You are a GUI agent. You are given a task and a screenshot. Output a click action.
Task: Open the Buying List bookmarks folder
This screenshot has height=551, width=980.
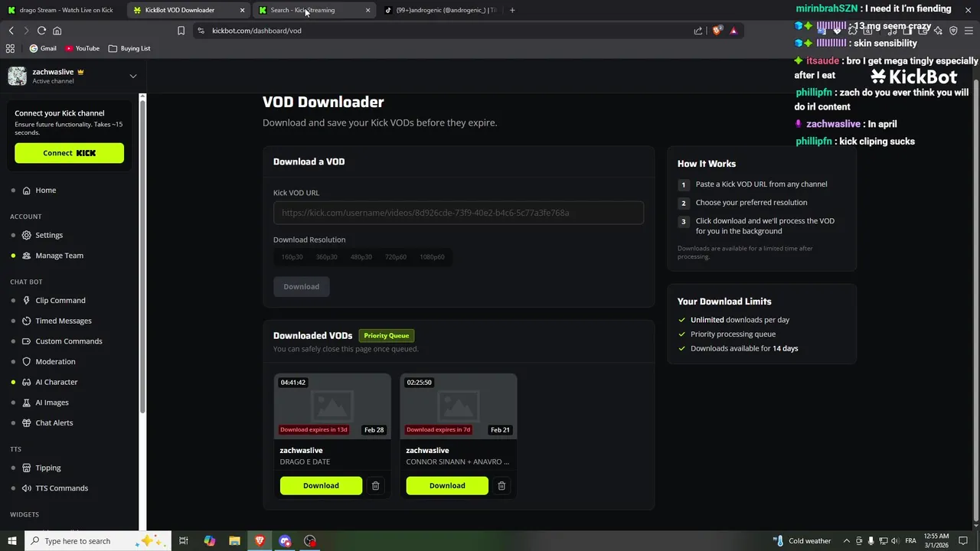coord(129,48)
